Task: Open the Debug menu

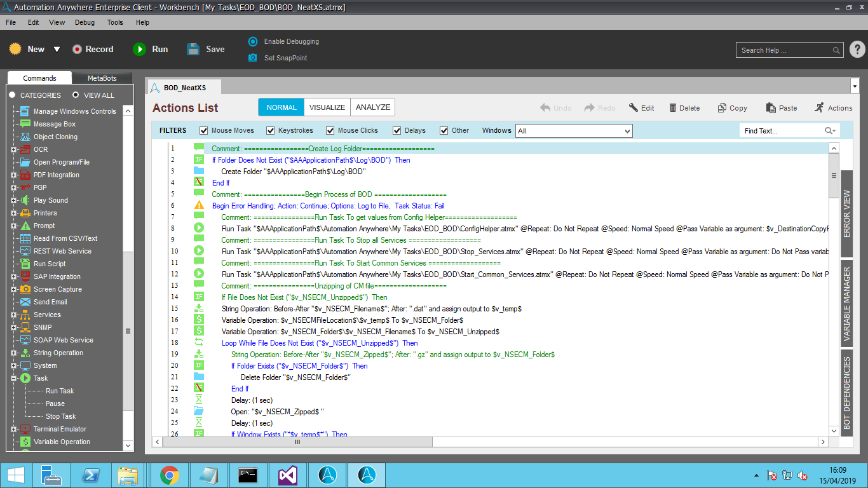Action: pyautogui.click(x=85, y=22)
